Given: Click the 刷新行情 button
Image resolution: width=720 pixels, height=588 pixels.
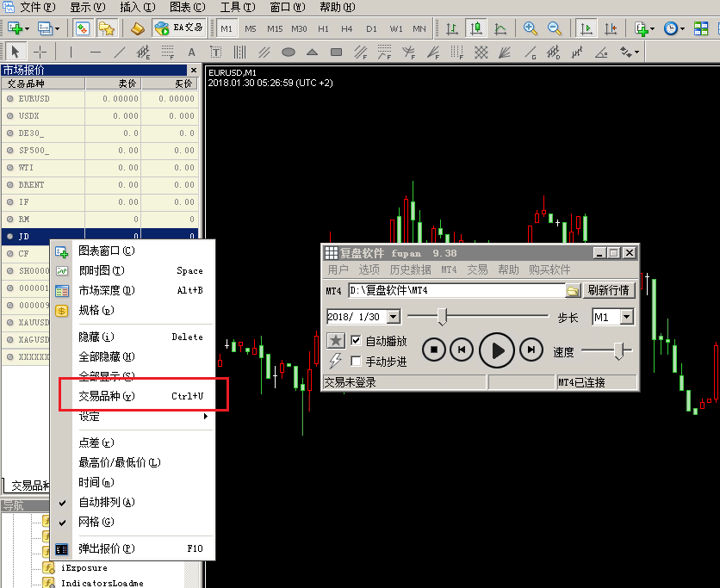Looking at the screenshot, I should point(611,291).
